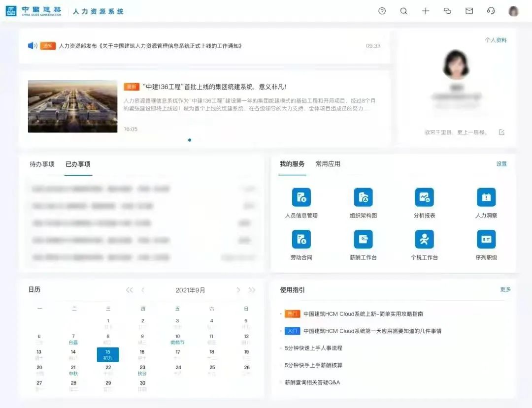
Task: Select September 22 in the calendar
Action: tap(108, 370)
